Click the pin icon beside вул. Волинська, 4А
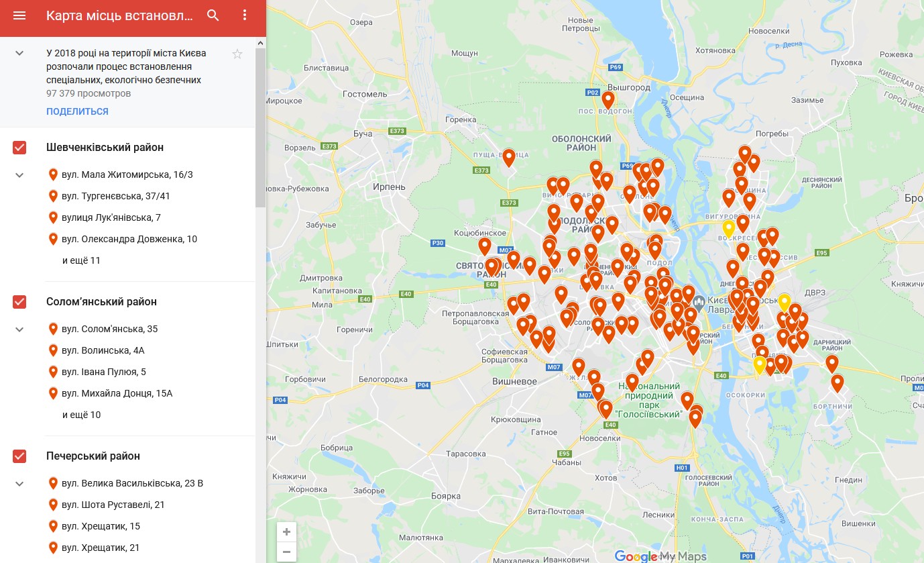This screenshot has width=924, height=563. coord(54,350)
